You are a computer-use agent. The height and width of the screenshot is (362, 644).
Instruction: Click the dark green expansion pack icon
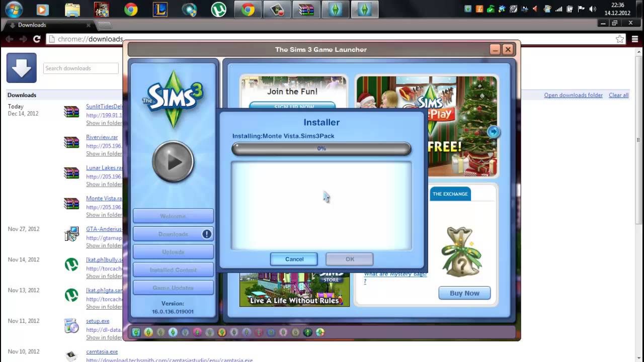click(x=308, y=332)
